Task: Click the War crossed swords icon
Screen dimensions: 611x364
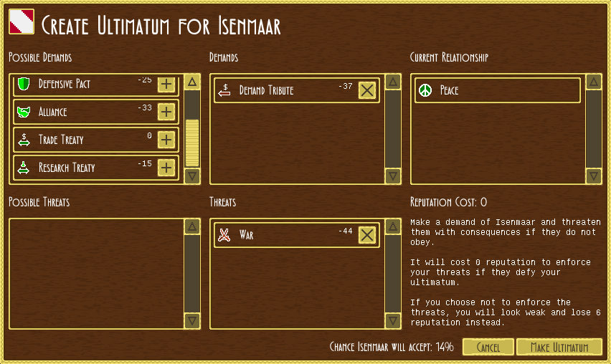Action: 224,235
